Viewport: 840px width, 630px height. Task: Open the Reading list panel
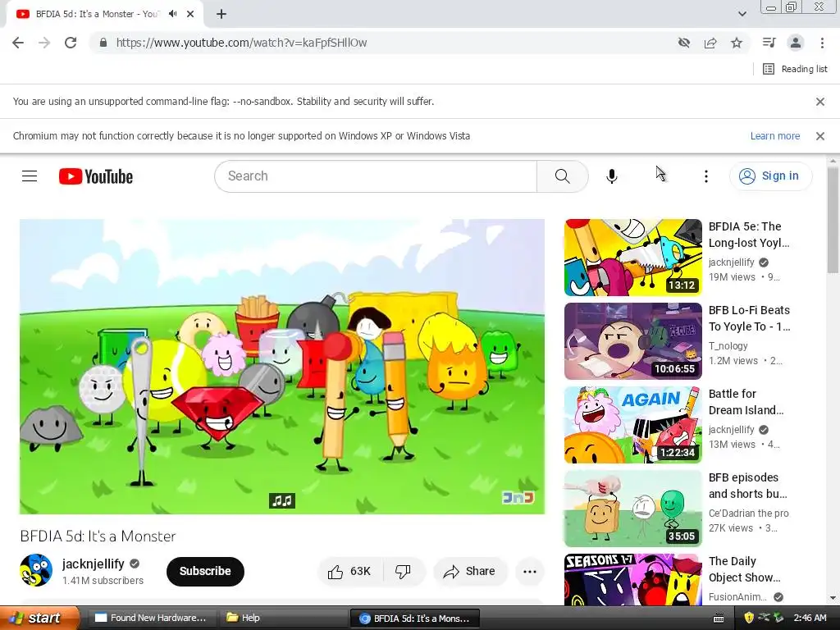click(x=795, y=69)
